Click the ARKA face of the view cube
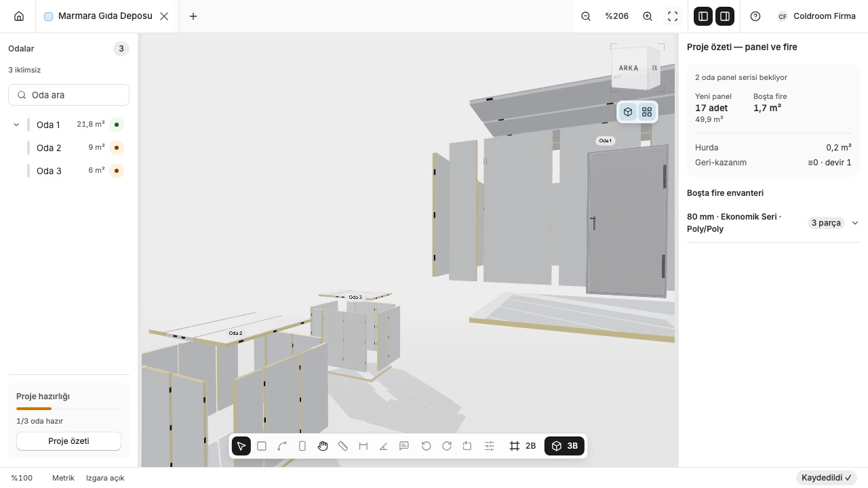 point(629,68)
